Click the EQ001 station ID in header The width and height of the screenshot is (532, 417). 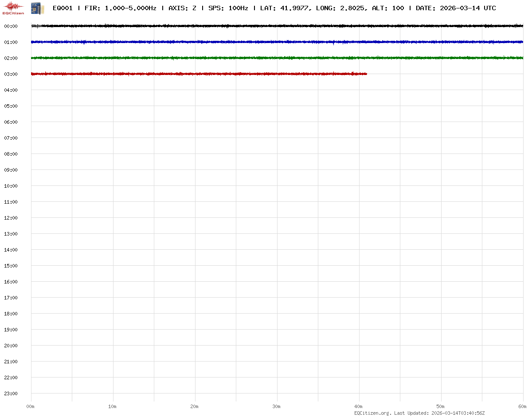[x=63, y=8]
